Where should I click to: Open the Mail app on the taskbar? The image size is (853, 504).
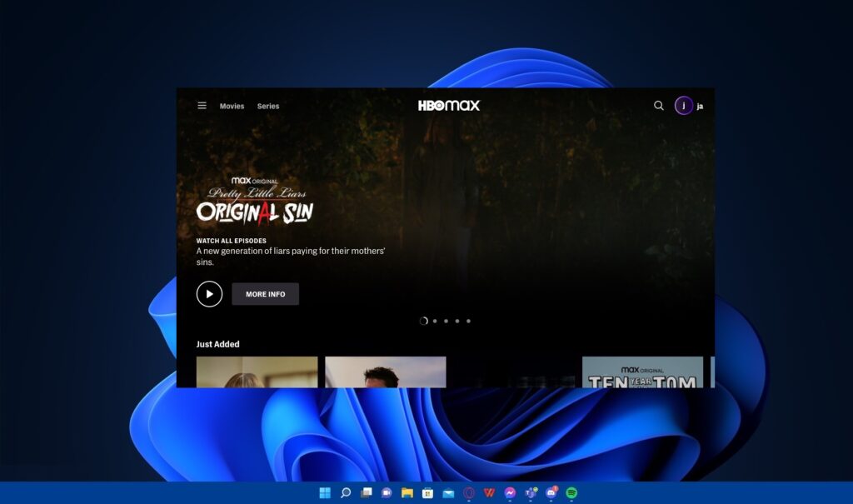[x=448, y=493]
